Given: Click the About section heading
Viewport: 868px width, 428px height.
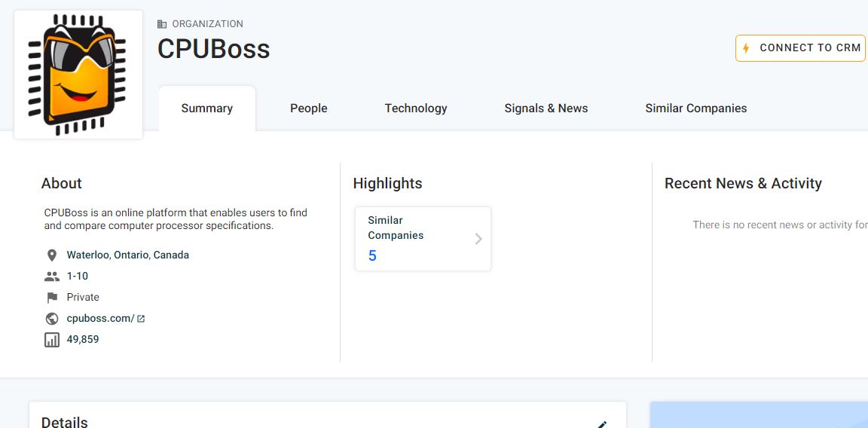Looking at the screenshot, I should click(x=62, y=183).
